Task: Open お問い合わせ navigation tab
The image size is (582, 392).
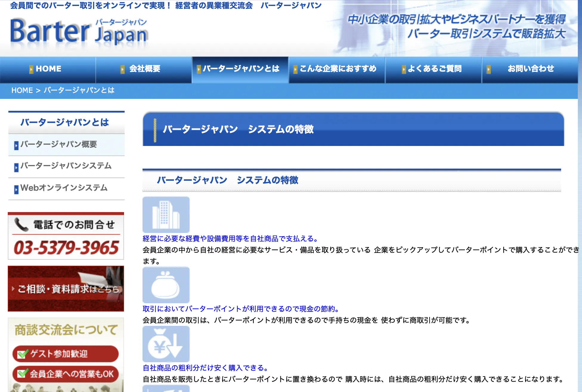Action: tap(530, 69)
